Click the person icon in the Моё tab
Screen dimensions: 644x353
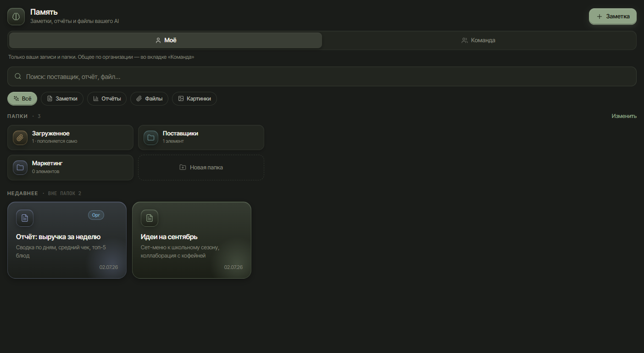tap(158, 40)
